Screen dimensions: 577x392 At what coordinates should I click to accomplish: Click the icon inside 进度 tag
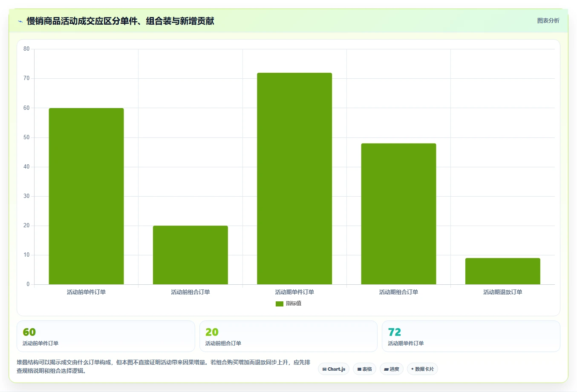pos(386,369)
